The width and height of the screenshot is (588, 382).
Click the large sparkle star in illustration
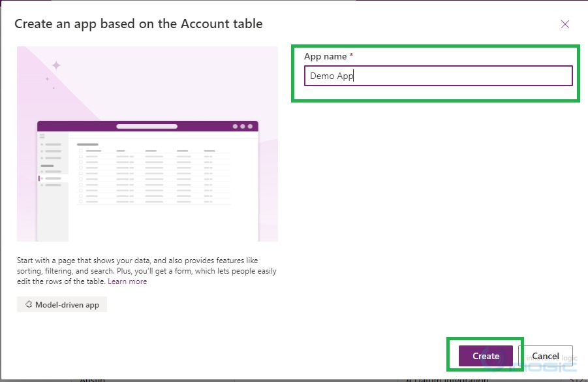click(56, 65)
